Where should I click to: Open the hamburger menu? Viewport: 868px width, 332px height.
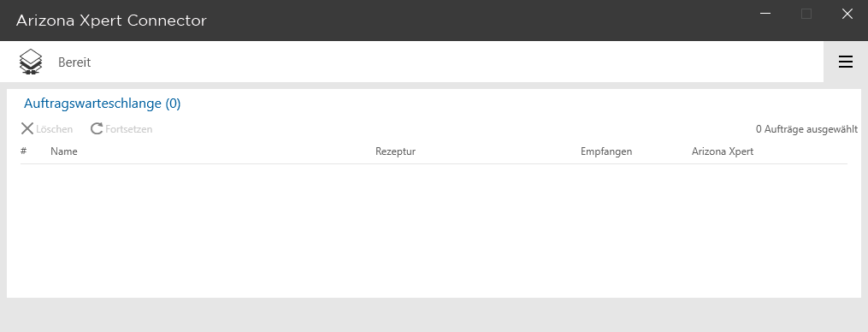click(x=845, y=62)
